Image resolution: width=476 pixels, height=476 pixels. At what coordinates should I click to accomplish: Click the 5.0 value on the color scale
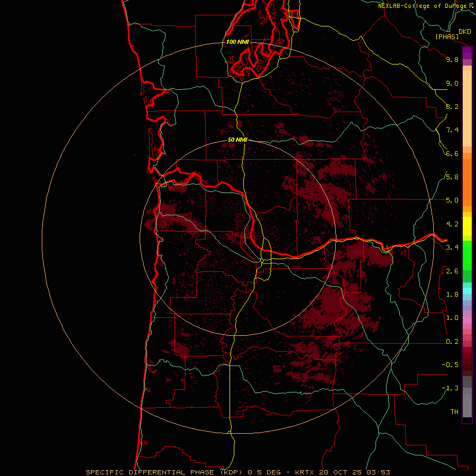[452, 200]
